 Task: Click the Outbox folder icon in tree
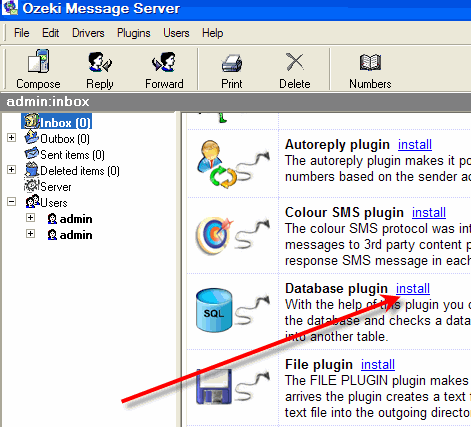pyautogui.click(x=32, y=137)
